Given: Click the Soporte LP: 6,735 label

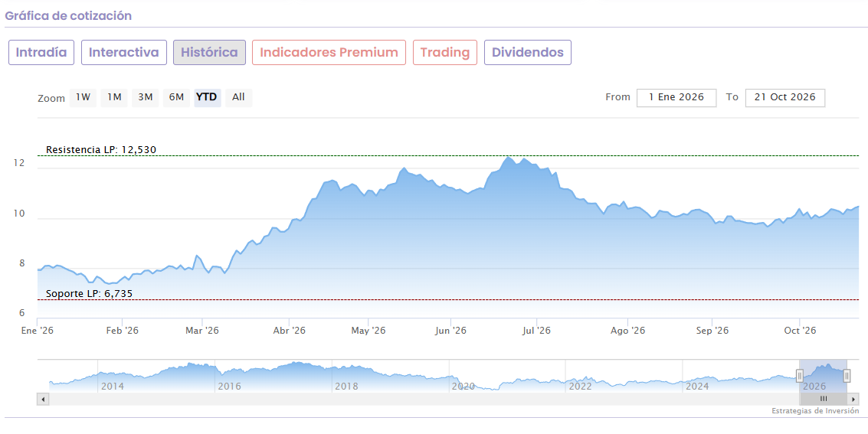Looking at the screenshot, I should [x=89, y=294].
